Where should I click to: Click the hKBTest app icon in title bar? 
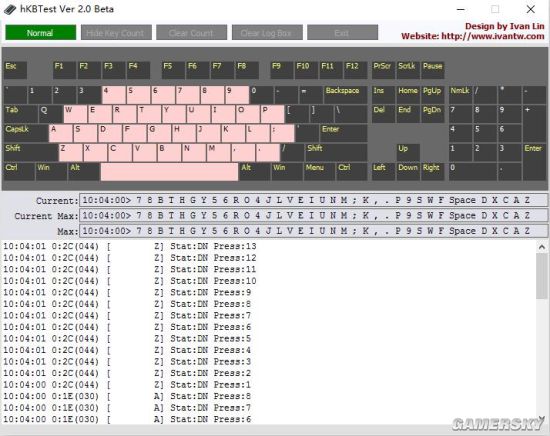pyautogui.click(x=10, y=9)
